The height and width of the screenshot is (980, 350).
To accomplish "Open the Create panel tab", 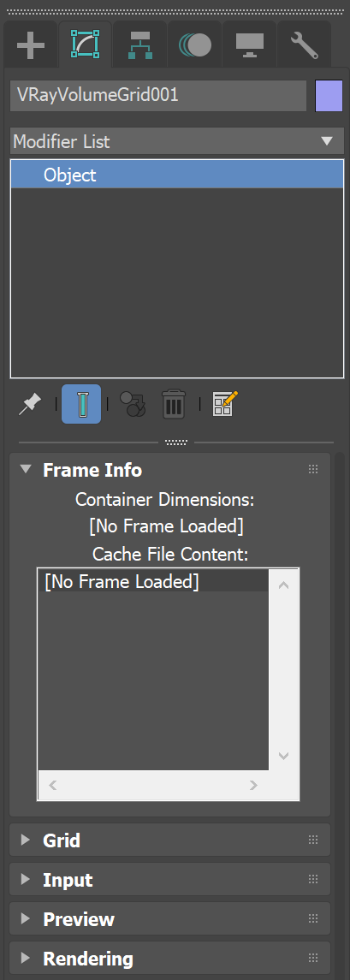I will pyautogui.click(x=31, y=45).
